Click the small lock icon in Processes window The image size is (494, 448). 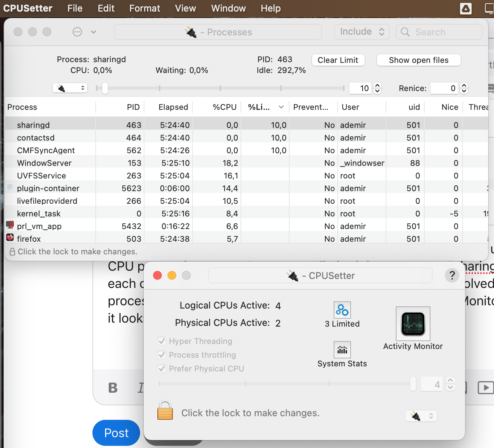click(x=12, y=251)
